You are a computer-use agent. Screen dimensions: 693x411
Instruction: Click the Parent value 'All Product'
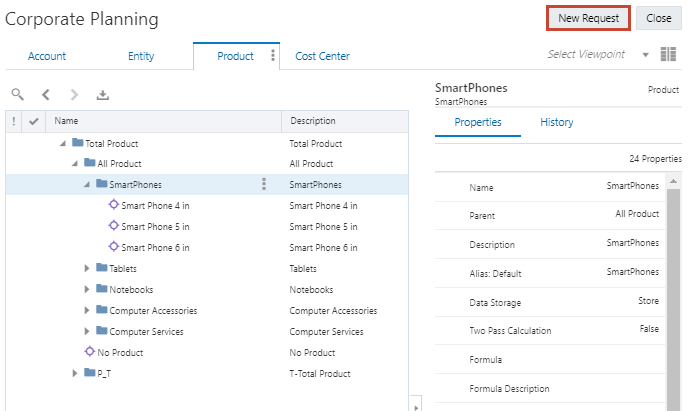click(x=637, y=214)
